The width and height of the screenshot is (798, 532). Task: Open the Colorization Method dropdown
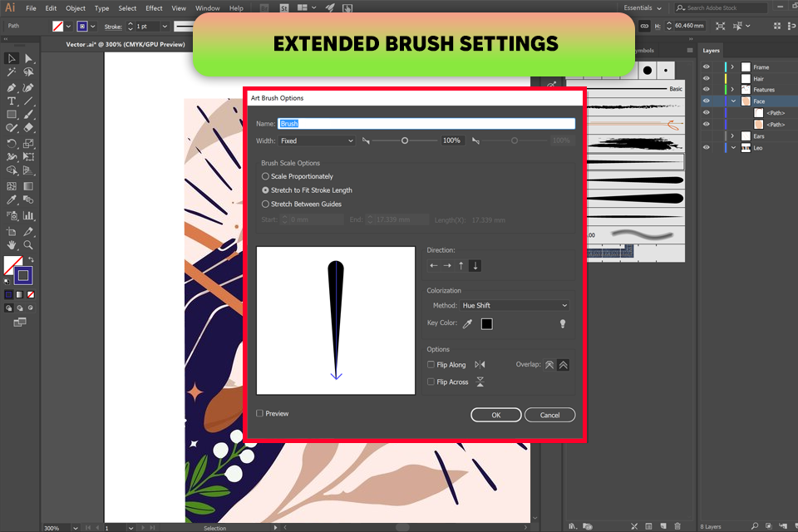pyautogui.click(x=515, y=305)
